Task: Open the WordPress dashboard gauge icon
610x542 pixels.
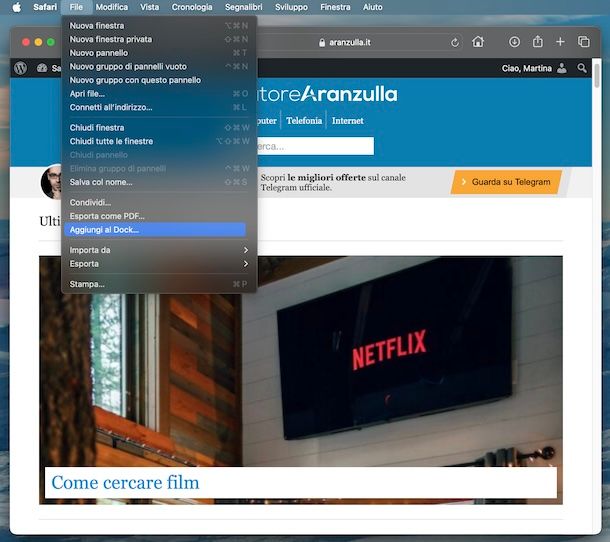Action: coord(42,68)
